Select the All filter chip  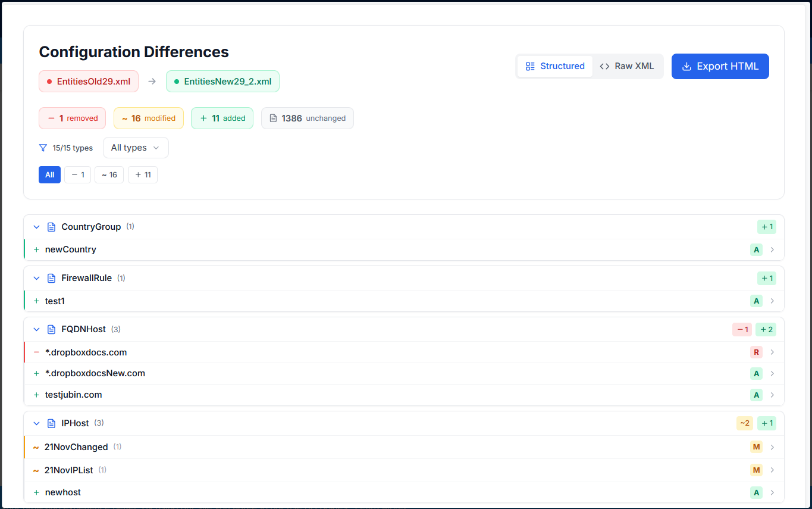coord(49,175)
